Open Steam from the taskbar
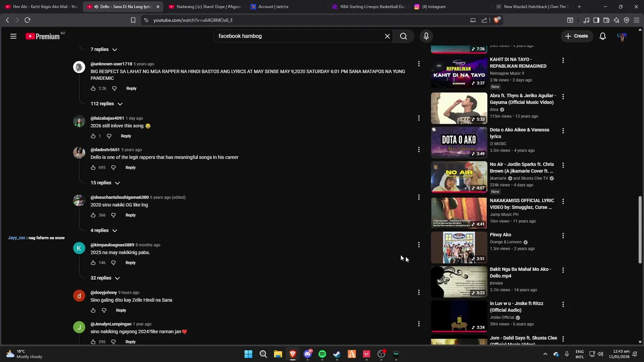The height and width of the screenshot is (362, 644). pos(337,354)
